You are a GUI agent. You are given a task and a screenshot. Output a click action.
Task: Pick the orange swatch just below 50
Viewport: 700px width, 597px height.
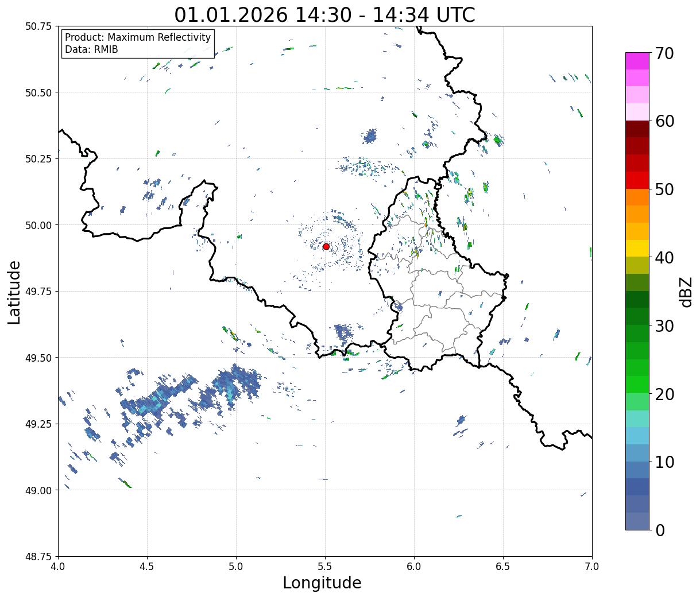point(637,197)
